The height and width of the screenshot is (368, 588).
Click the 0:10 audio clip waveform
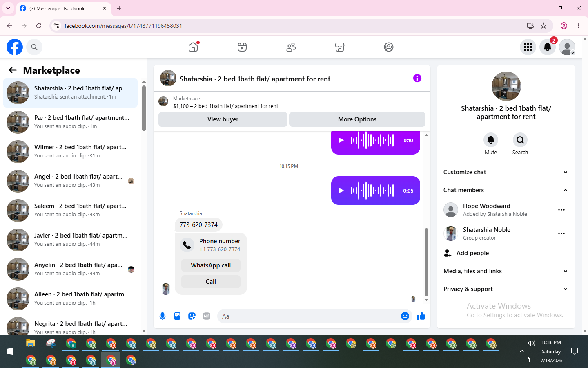click(372, 140)
